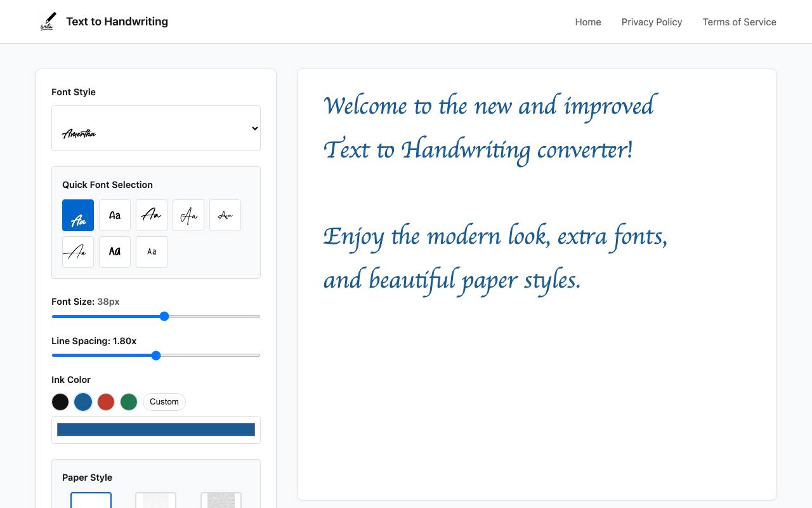Screen dimensions: 812x508
Task: Click the 'Quick Font Selection' heading
Action: click(107, 185)
